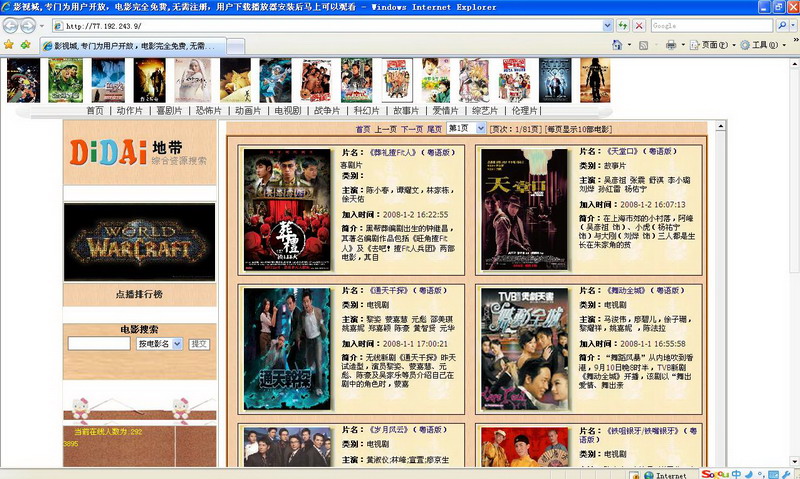Click the Sogou punctuation mode icon

(x=760, y=474)
